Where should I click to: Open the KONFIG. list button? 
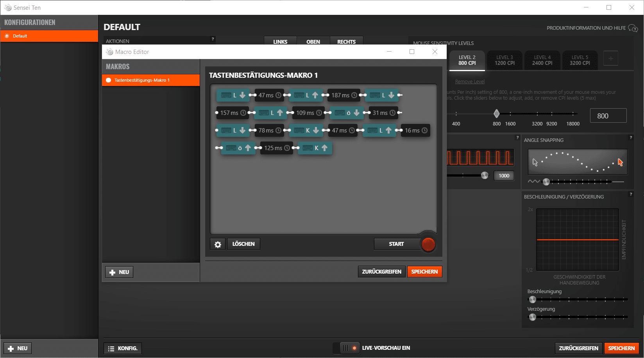(123, 348)
